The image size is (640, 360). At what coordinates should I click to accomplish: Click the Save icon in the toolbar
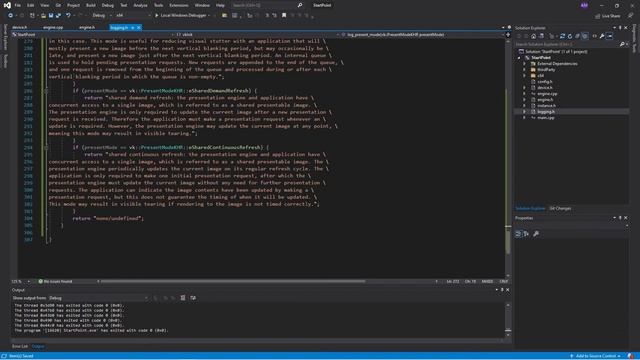click(x=51, y=16)
